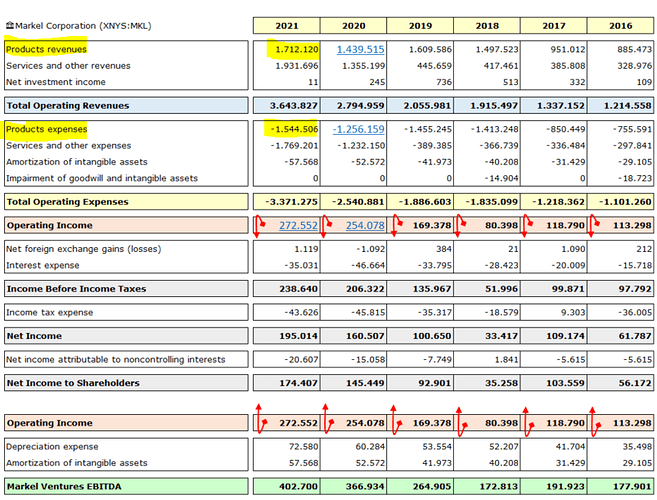Click 2018 Products revenues 1.497.523
Screen dimensions: 657x500
(497, 49)
